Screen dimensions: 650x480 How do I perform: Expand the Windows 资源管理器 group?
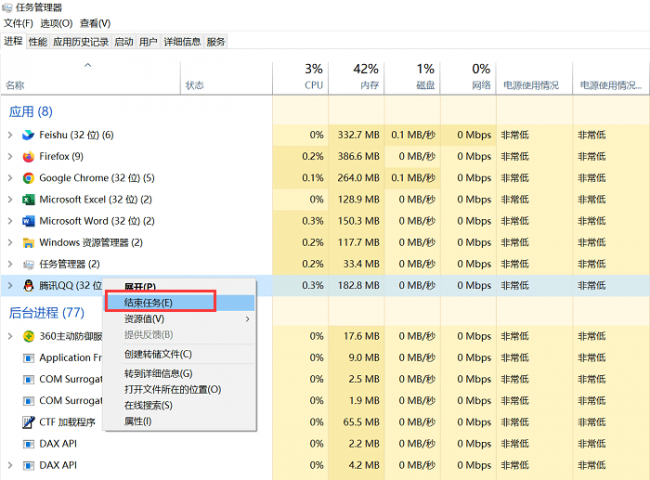point(10,242)
